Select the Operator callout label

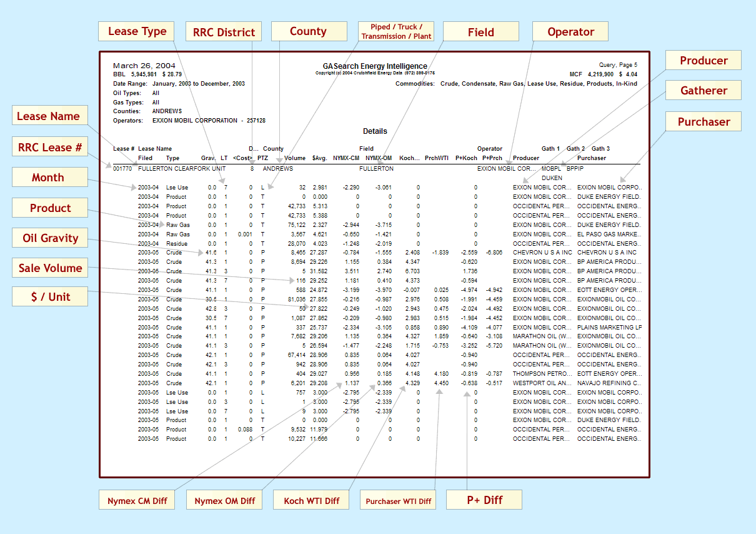point(570,32)
